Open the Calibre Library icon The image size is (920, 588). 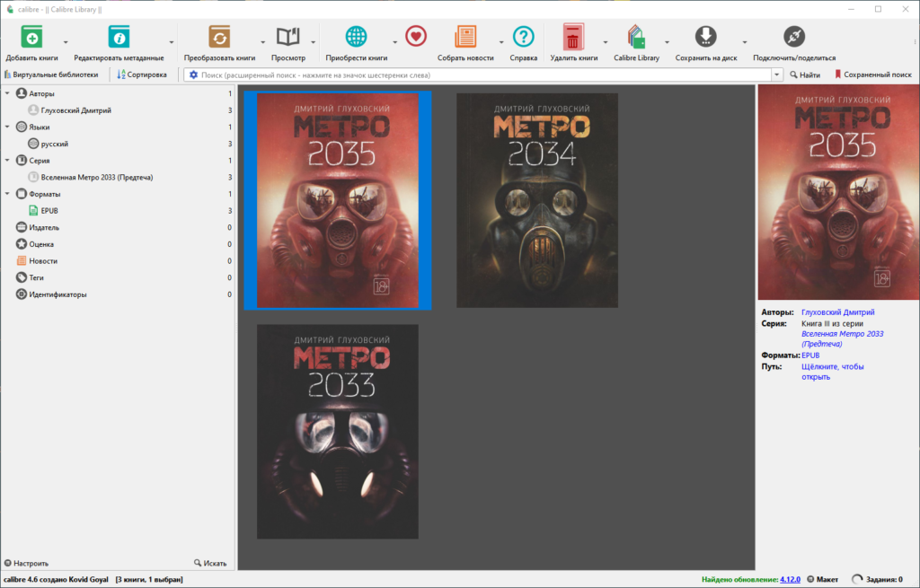pyautogui.click(x=636, y=36)
